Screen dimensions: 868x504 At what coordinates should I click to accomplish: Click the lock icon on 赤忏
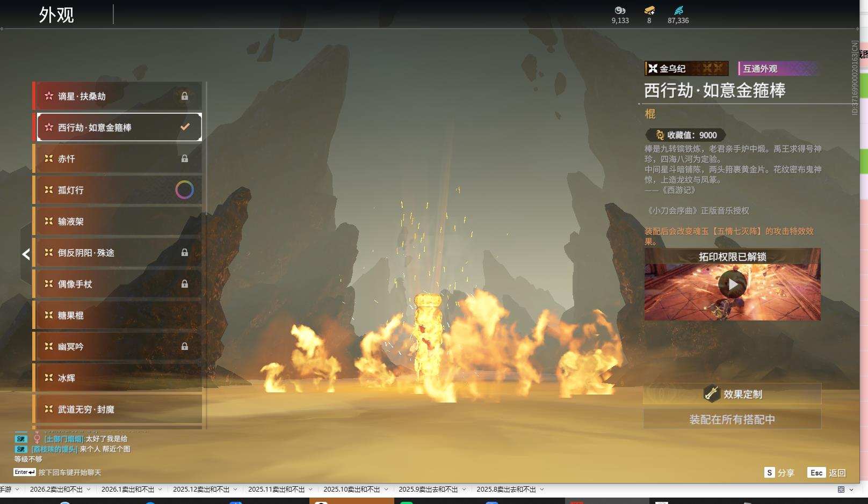tap(185, 159)
